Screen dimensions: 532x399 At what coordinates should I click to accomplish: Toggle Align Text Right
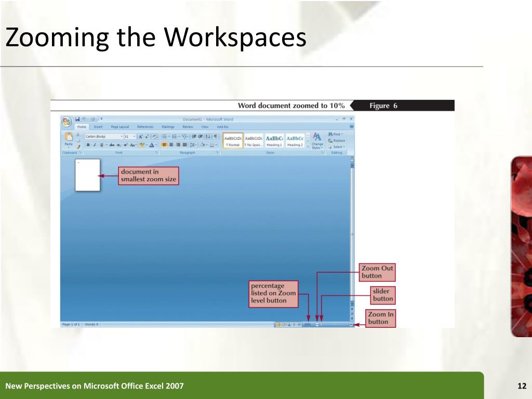pyautogui.click(x=178, y=145)
